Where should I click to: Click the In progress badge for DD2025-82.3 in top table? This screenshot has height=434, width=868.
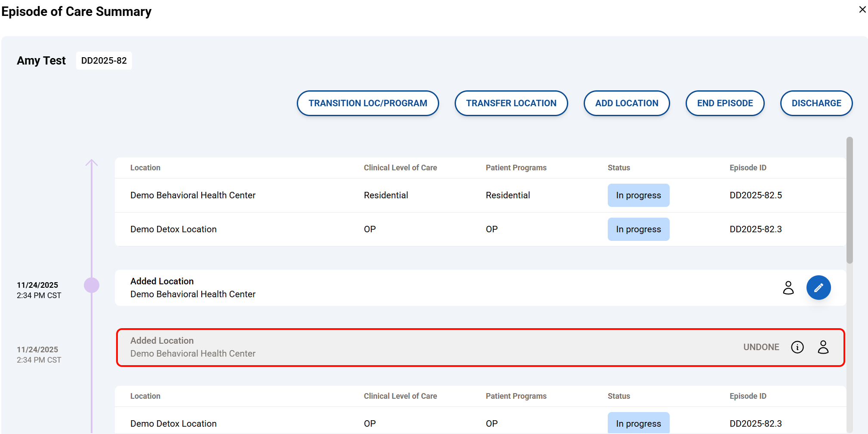click(x=638, y=229)
